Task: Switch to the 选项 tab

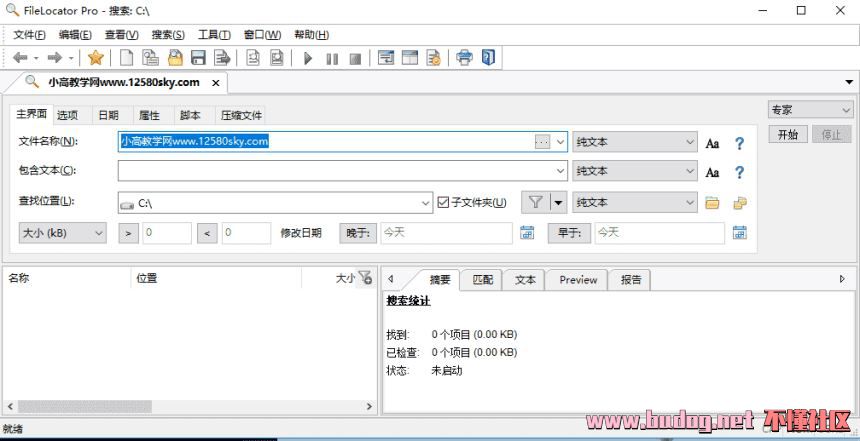Action: 67,115
